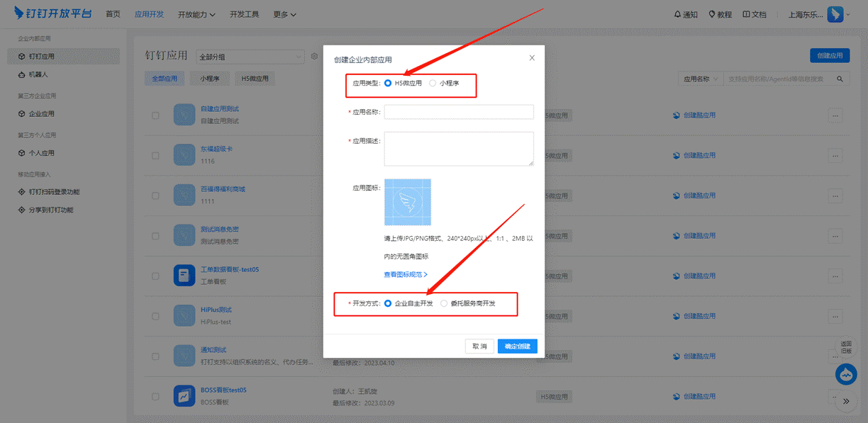Viewport: 868px width, 423px height.
Task: Click the 确定创建 button
Action: 517,346
